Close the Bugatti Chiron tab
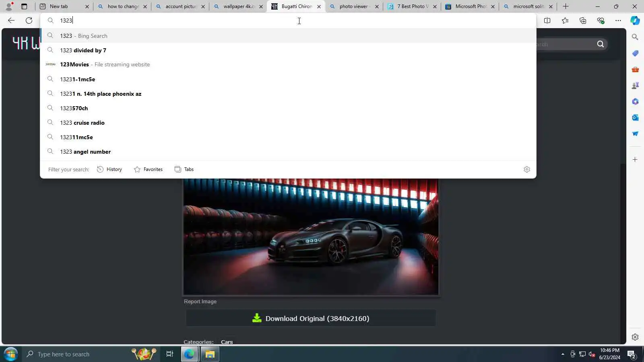 (x=319, y=6)
